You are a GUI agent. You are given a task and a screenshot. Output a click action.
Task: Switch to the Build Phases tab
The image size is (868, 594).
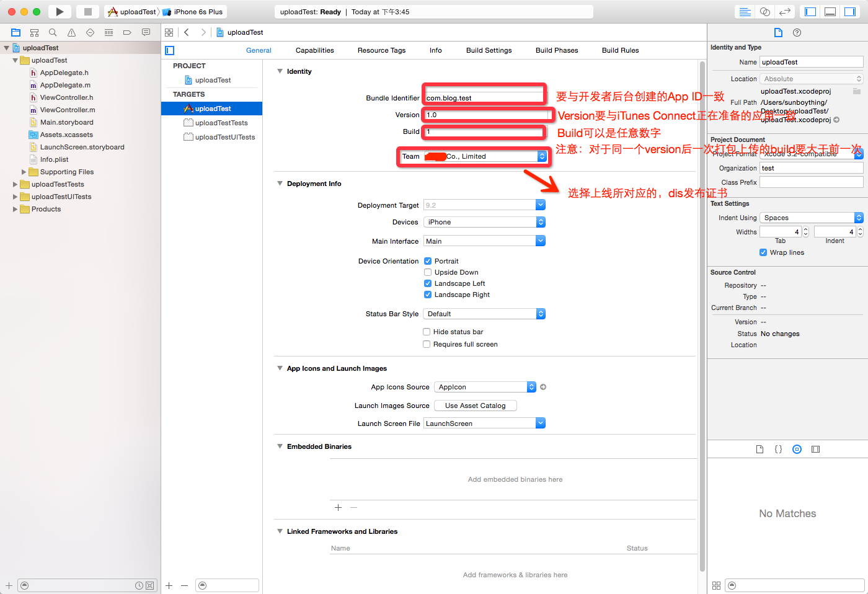pos(557,50)
